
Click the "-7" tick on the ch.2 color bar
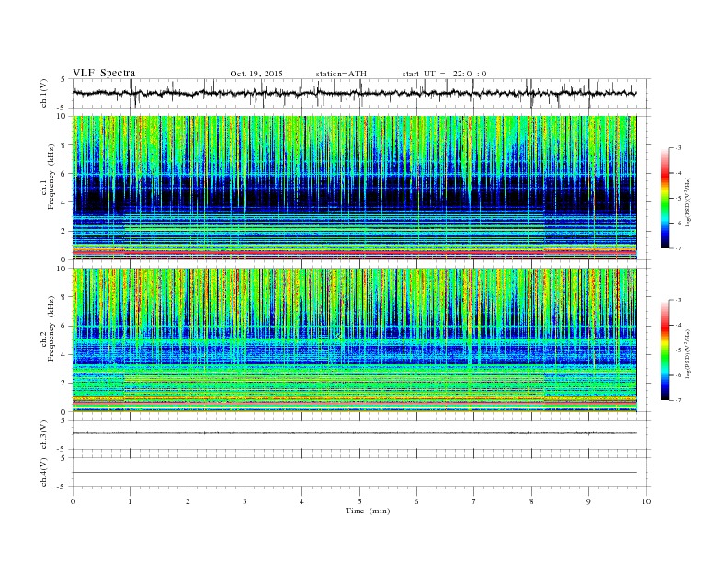pyautogui.click(x=678, y=400)
